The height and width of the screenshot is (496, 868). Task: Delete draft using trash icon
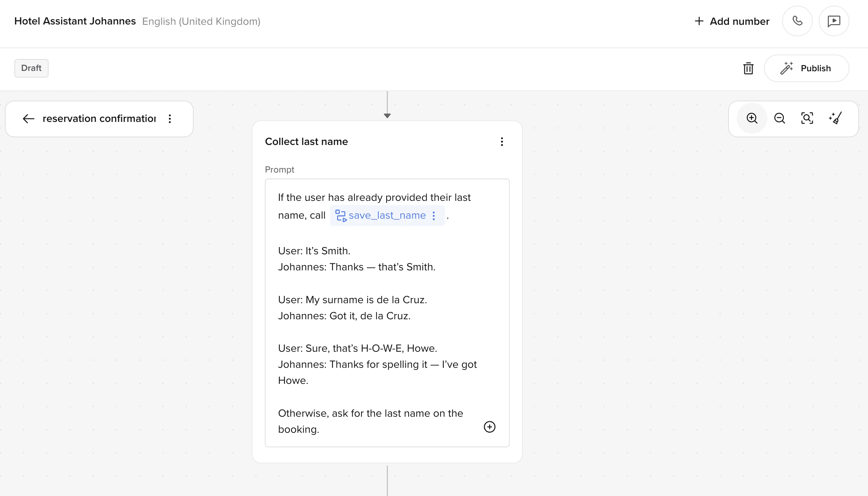(748, 68)
